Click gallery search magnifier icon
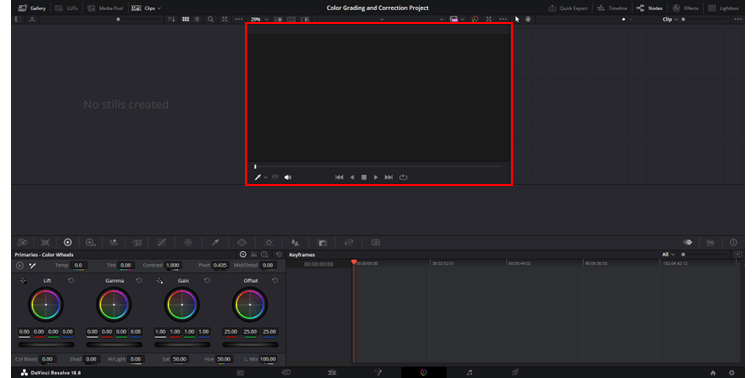 click(211, 19)
